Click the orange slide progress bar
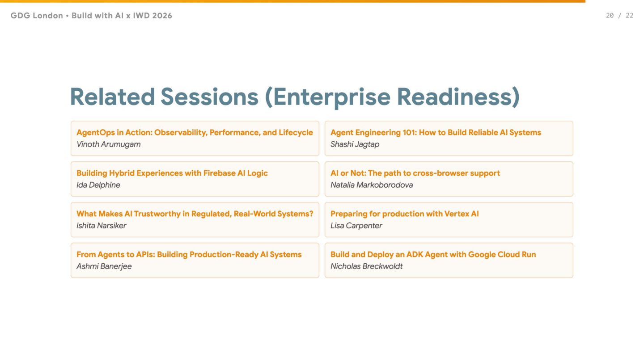Image resolution: width=644 pixels, height=362 pixels. [292, 1]
